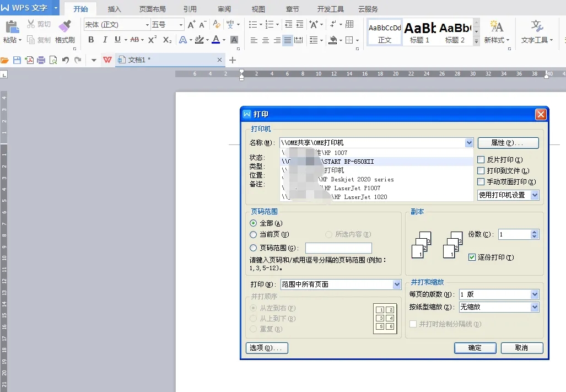
Task: Click the Clear Formatting eraser icon
Action: click(x=216, y=25)
